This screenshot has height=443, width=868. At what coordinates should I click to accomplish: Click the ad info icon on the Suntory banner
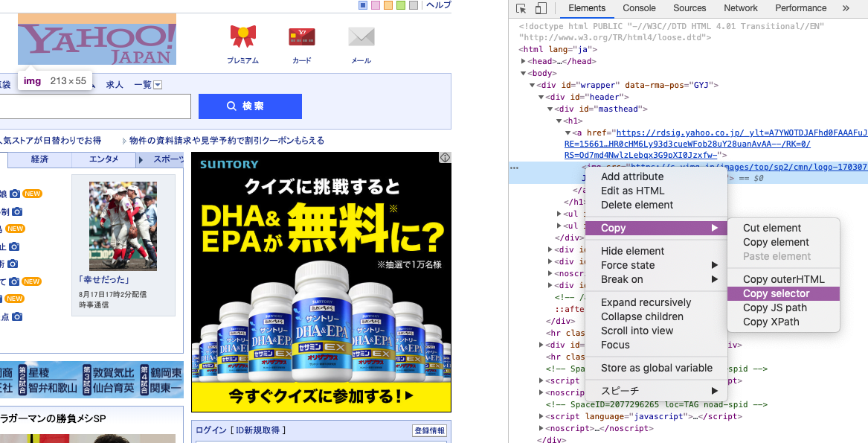point(445,158)
